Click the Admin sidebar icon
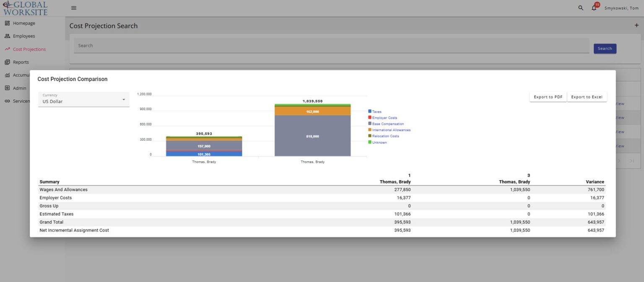 [7, 88]
